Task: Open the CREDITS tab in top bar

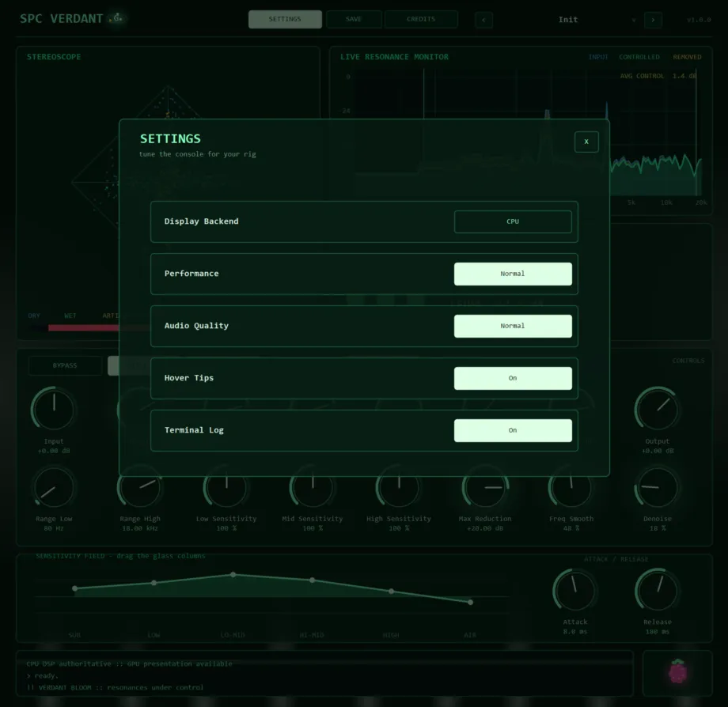Action: pos(421,20)
